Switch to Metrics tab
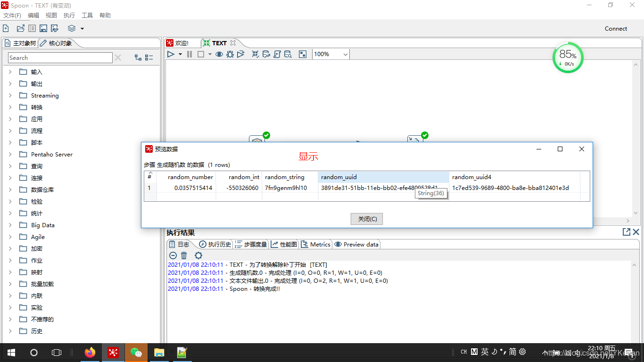 coord(316,244)
